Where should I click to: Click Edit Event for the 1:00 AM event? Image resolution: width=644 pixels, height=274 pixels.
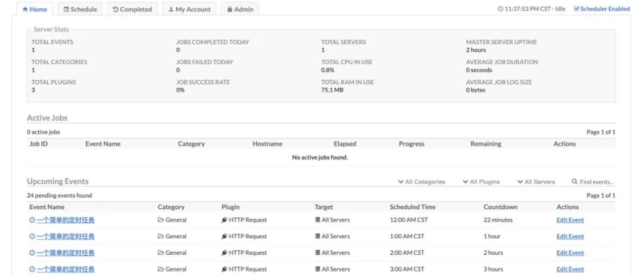click(570, 236)
